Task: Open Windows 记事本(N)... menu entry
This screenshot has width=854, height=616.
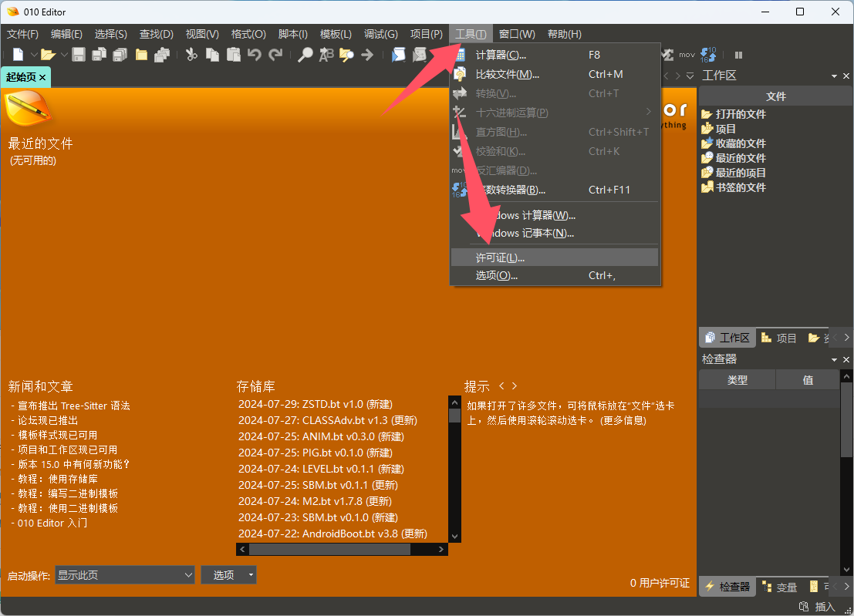Action: pos(555,233)
